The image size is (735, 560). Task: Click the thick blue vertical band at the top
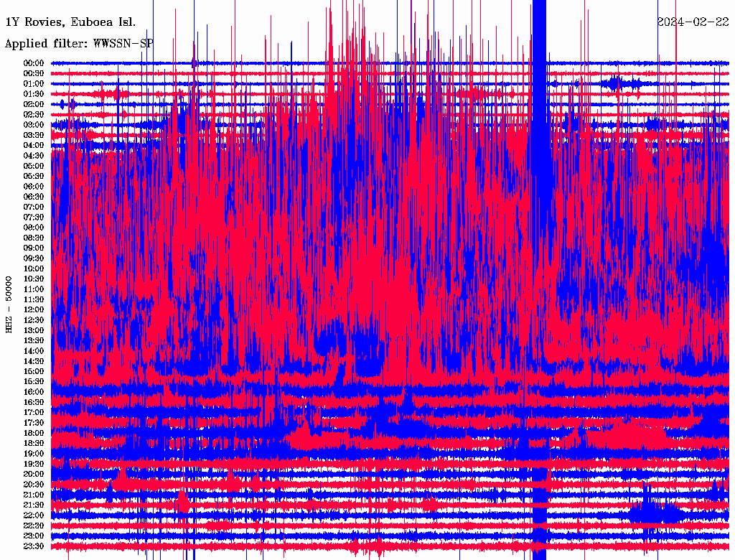(539, 29)
